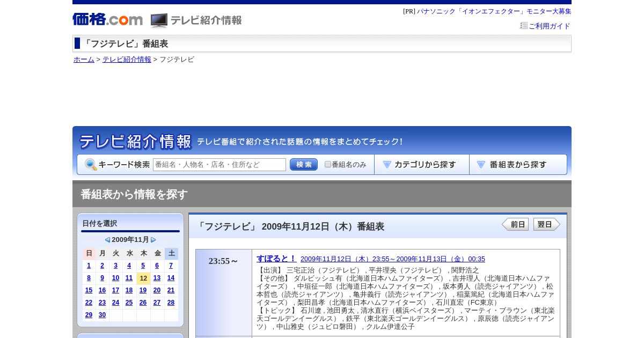Select November 14 in the calendar
The height and width of the screenshot is (338, 644).
[171, 278]
